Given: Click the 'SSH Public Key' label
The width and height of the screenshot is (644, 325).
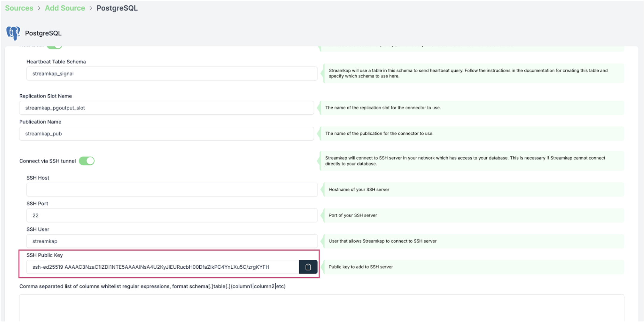Looking at the screenshot, I should click(45, 255).
